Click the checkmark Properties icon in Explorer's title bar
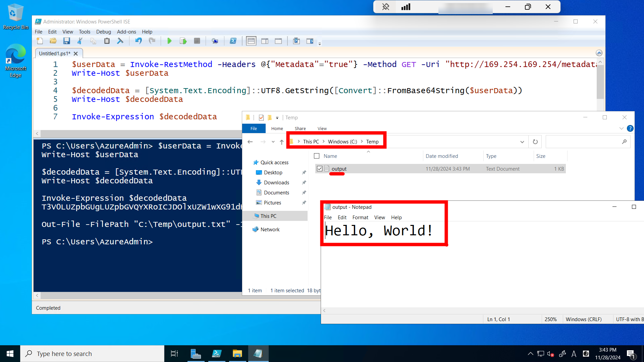The image size is (644, 362). tap(261, 118)
